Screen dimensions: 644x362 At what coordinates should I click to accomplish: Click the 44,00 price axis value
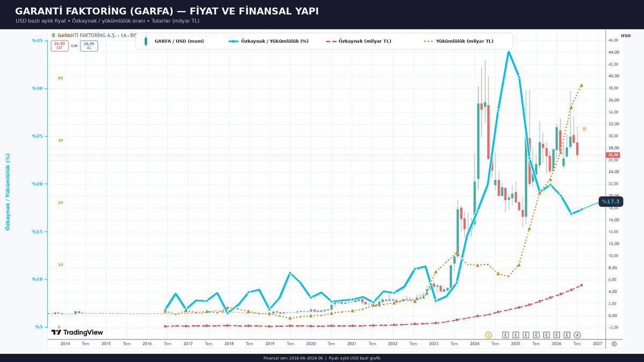(x=614, y=52)
